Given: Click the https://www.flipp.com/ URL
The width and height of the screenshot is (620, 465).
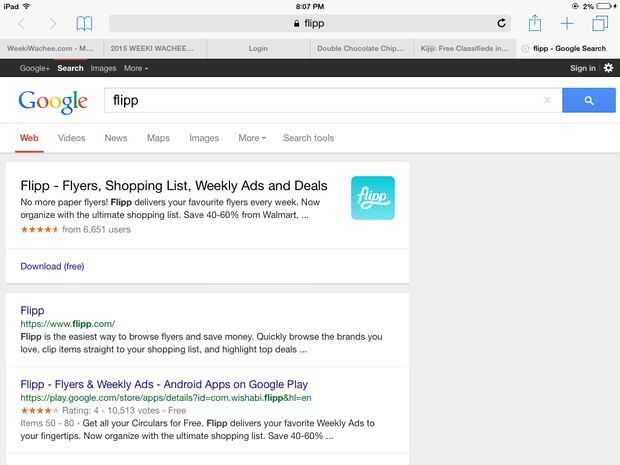Looking at the screenshot, I should [x=68, y=324].
